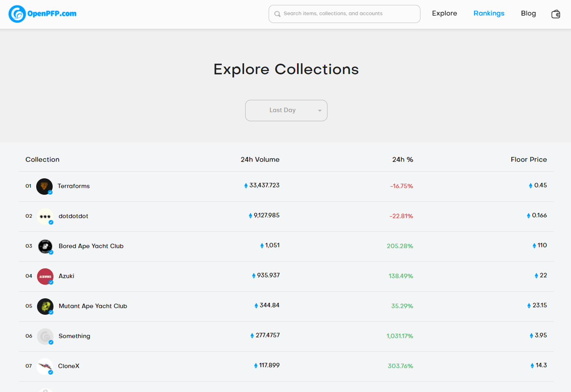Click the -16.75% change value

(402, 186)
